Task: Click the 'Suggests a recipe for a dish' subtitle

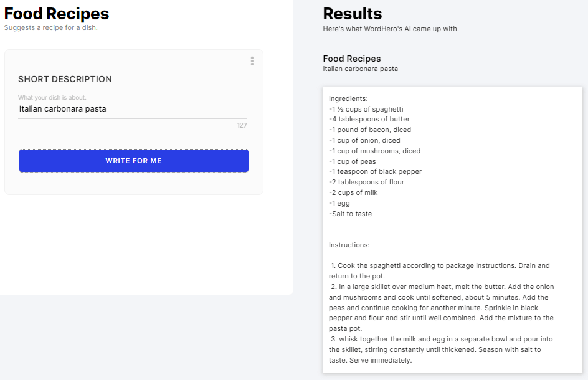Action: point(50,27)
